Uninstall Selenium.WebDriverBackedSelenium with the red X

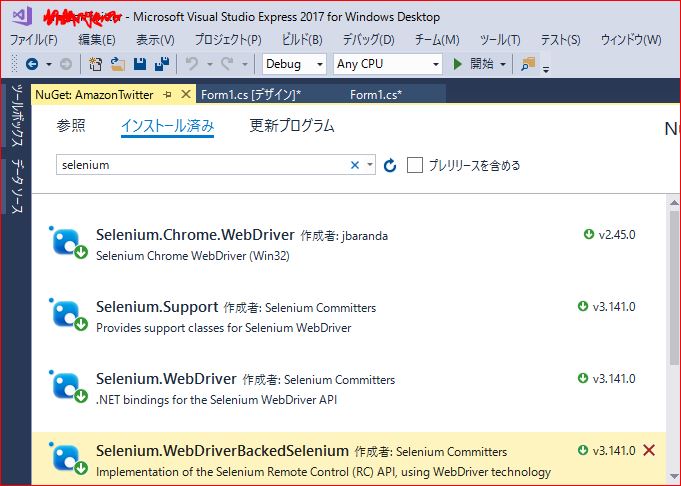point(649,450)
